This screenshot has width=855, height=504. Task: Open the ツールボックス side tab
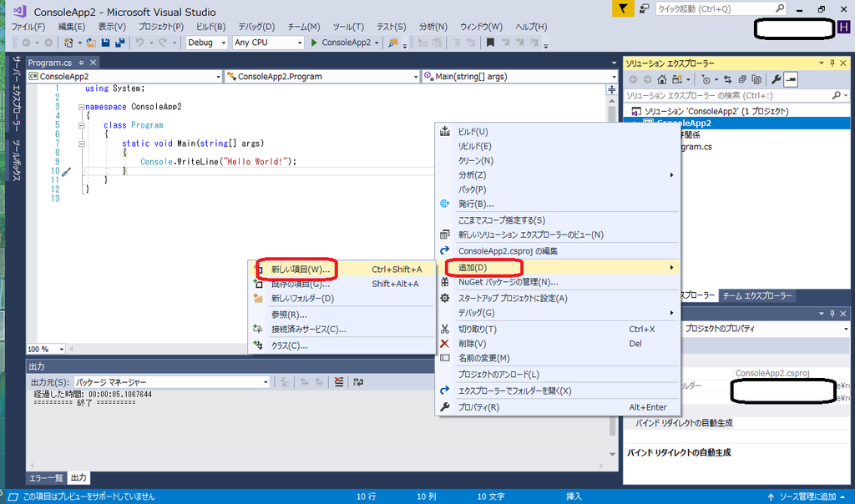(17, 161)
